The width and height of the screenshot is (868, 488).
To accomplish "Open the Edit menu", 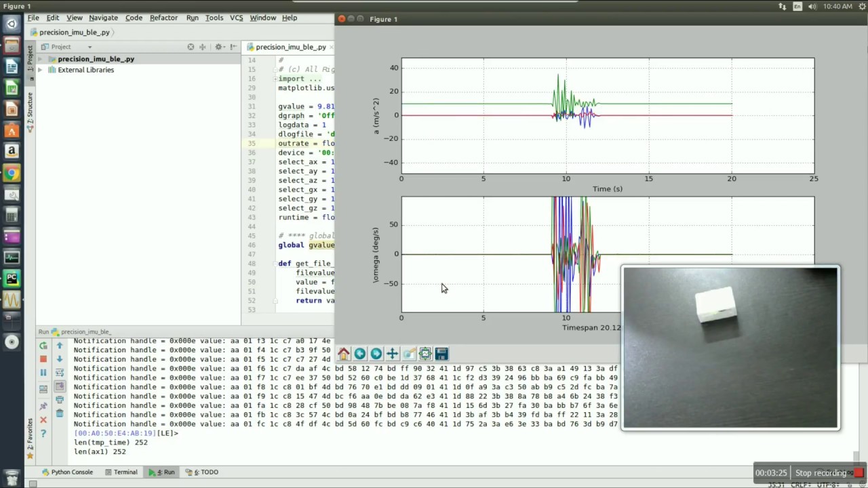I will pos(52,18).
